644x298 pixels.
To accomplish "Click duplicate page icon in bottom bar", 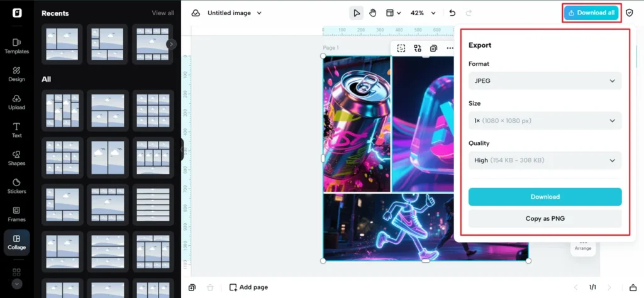I will point(192,287).
